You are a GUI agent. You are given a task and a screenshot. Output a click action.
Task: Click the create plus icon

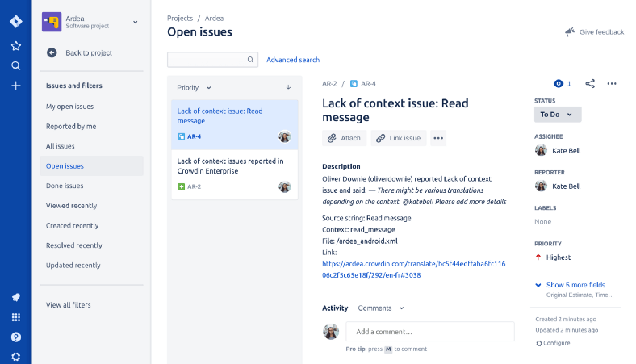pyautogui.click(x=16, y=86)
